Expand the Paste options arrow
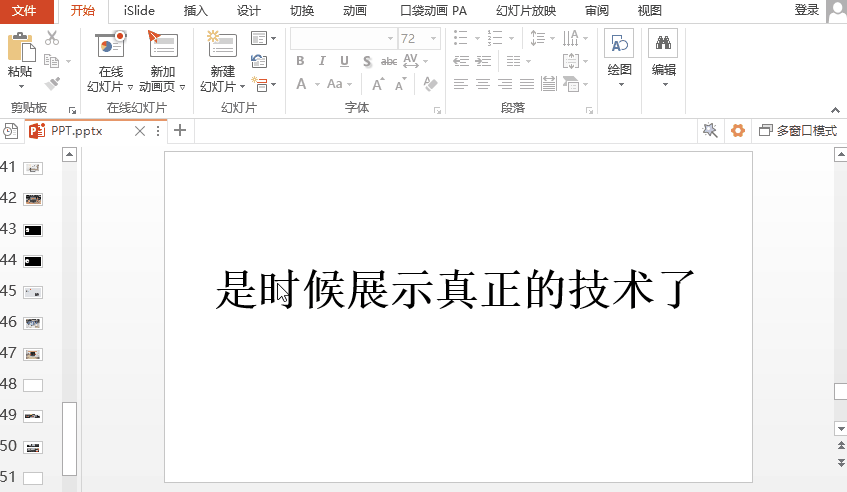The height and width of the screenshot is (492, 847). click(21, 86)
